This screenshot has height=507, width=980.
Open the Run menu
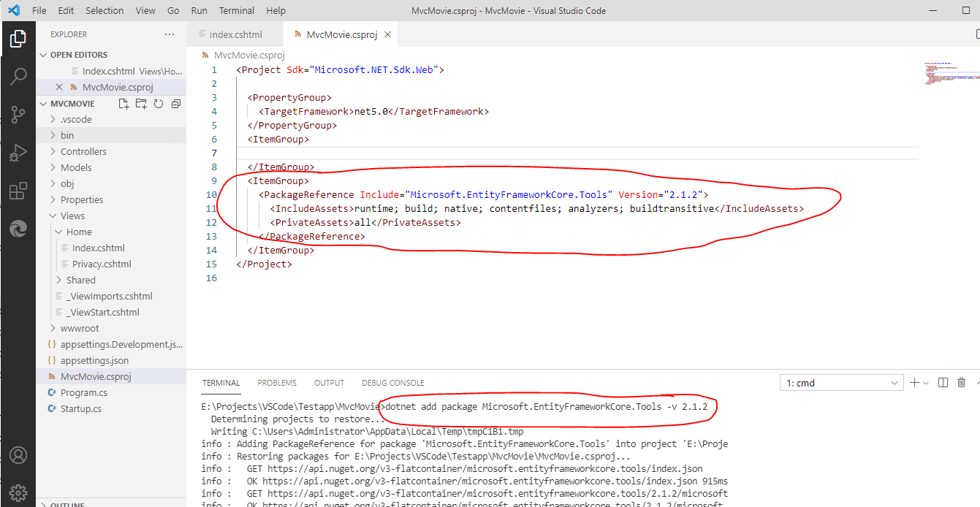(x=199, y=11)
